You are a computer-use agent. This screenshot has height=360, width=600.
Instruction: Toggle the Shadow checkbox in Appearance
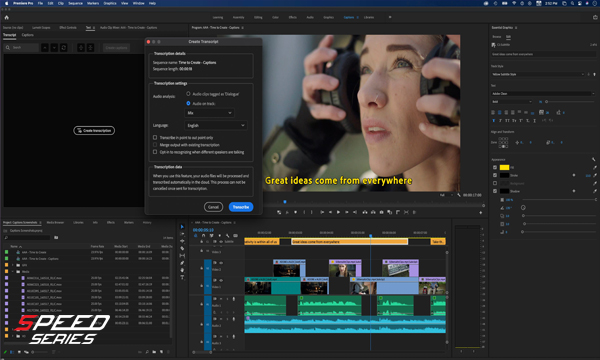(x=495, y=191)
